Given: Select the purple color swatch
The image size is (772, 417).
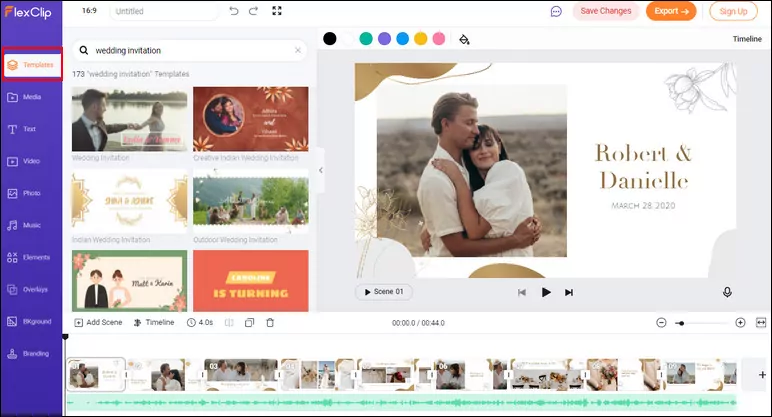Looking at the screenshot, I should [385, 38].
